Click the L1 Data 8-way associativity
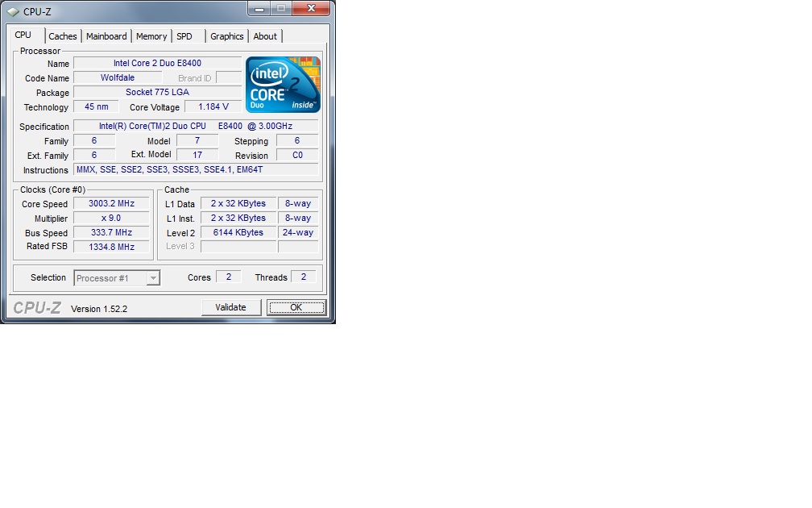The width and height of the screenshot is (812, 508). [298, 204]
